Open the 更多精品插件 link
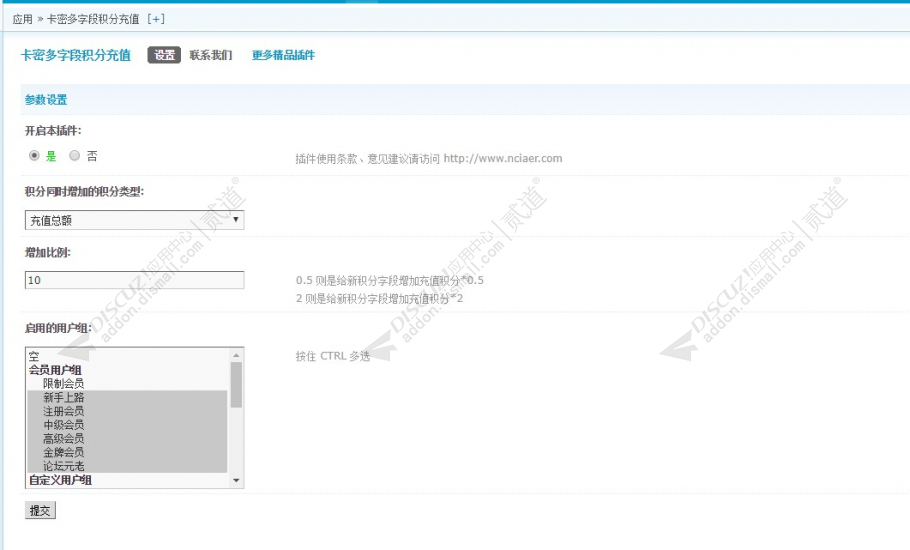This screenshot has width=910, height=550. tap(283, 55)
